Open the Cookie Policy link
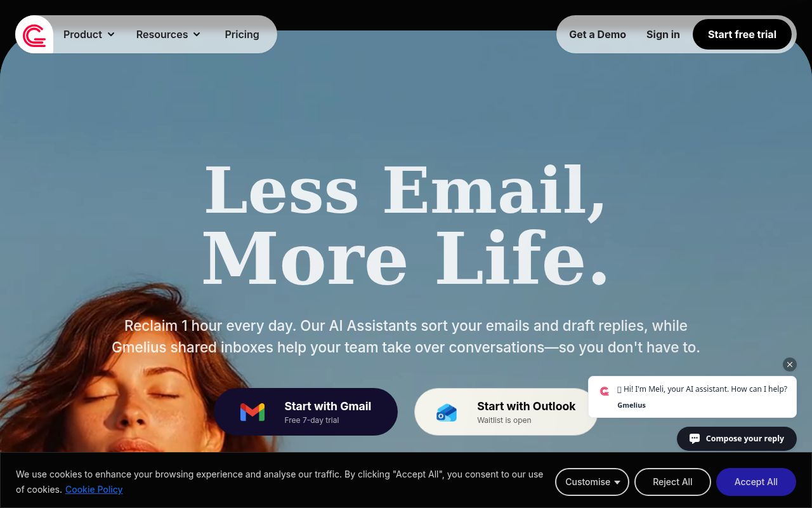812x508 pixels. point(94,490)
